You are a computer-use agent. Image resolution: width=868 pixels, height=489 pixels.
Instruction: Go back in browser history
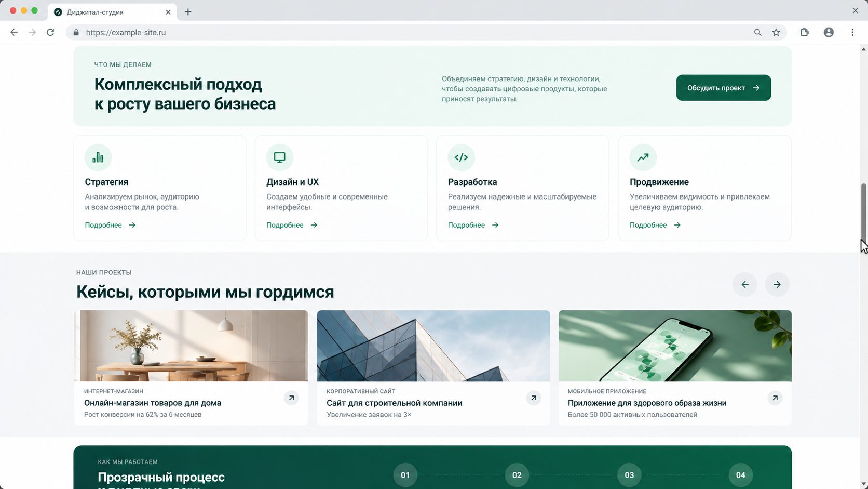click(x=14, y=32)
